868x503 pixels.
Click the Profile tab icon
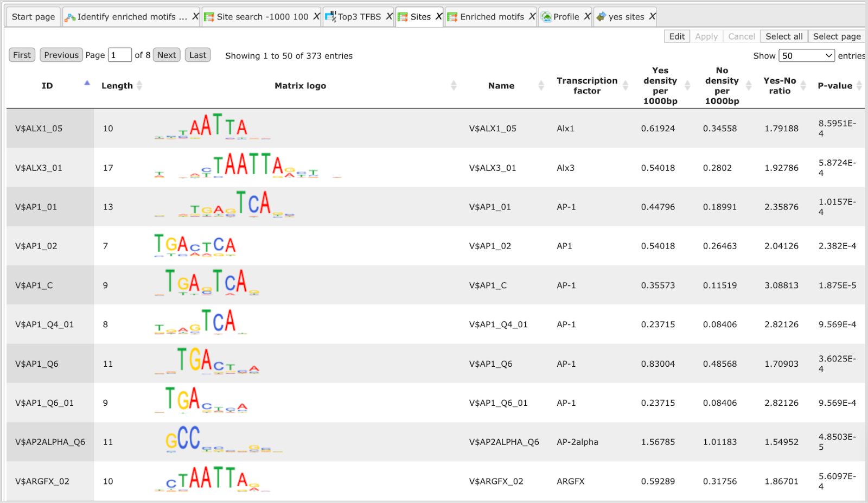[546, 17]
